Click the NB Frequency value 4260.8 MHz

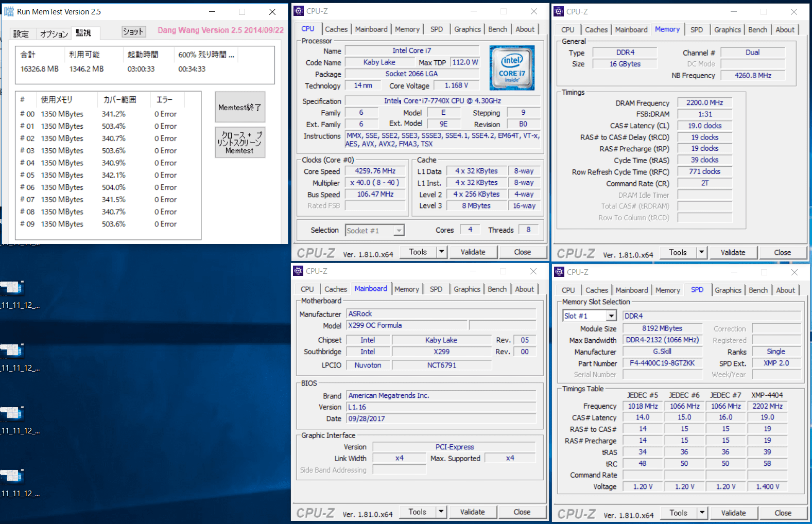click(753, 75)
